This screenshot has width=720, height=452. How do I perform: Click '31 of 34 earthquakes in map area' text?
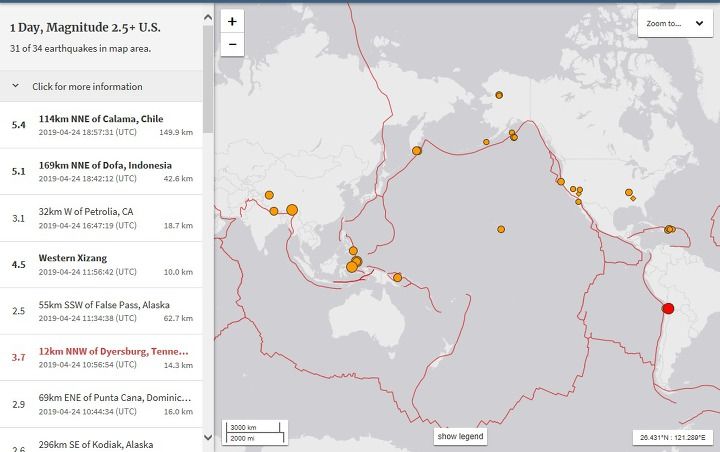tap(80, 48)
